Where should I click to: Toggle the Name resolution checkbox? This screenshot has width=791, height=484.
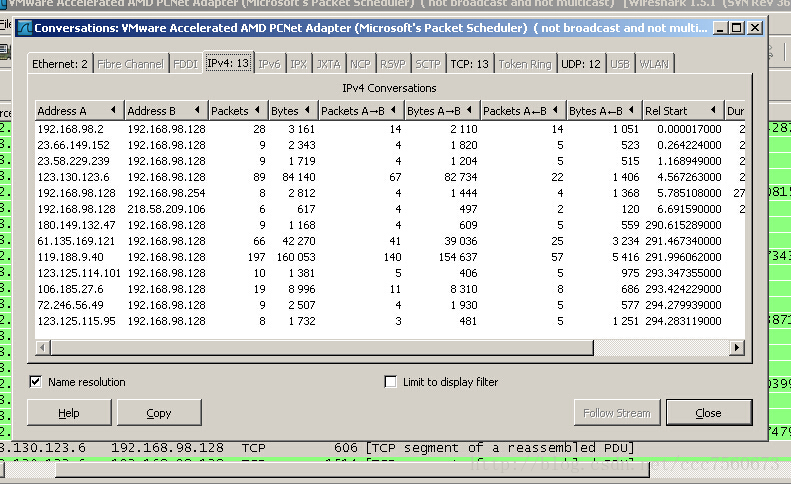[x=35, y=382]
